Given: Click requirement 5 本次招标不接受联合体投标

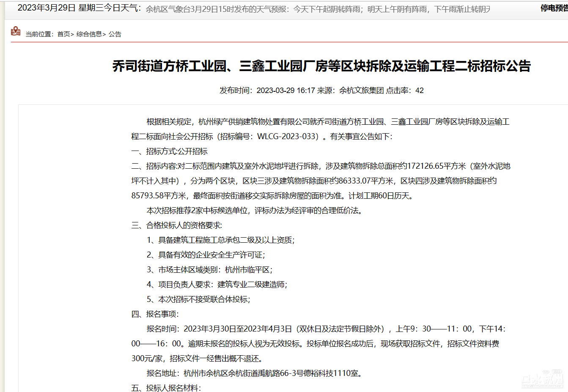Looking at the screenshot, I should (198, 299).
